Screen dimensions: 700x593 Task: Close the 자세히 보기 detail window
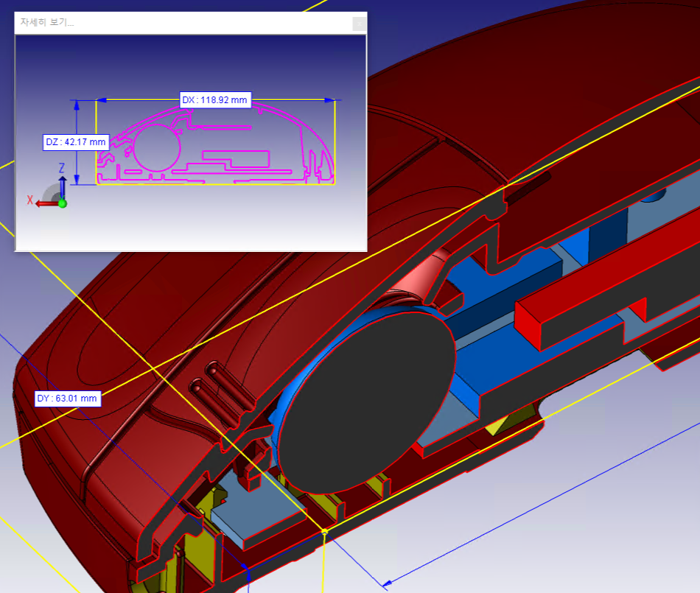tap(359, 23)
